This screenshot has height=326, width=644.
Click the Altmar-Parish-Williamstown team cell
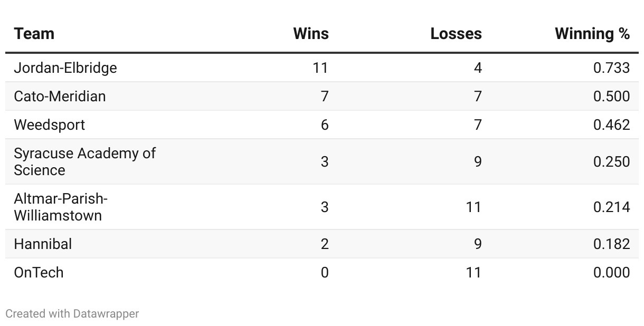coord(61,207)
